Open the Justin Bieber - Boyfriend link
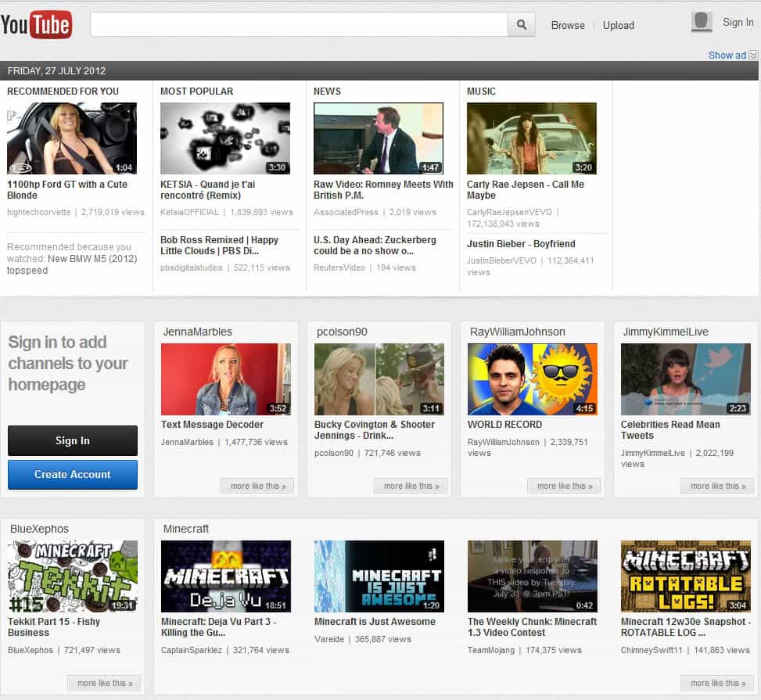 point(521,244)
